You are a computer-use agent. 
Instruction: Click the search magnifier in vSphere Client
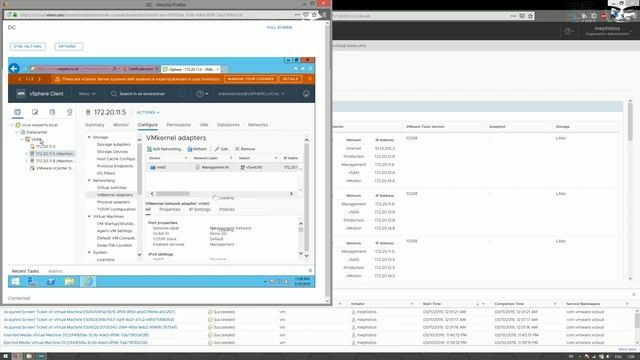114,94
